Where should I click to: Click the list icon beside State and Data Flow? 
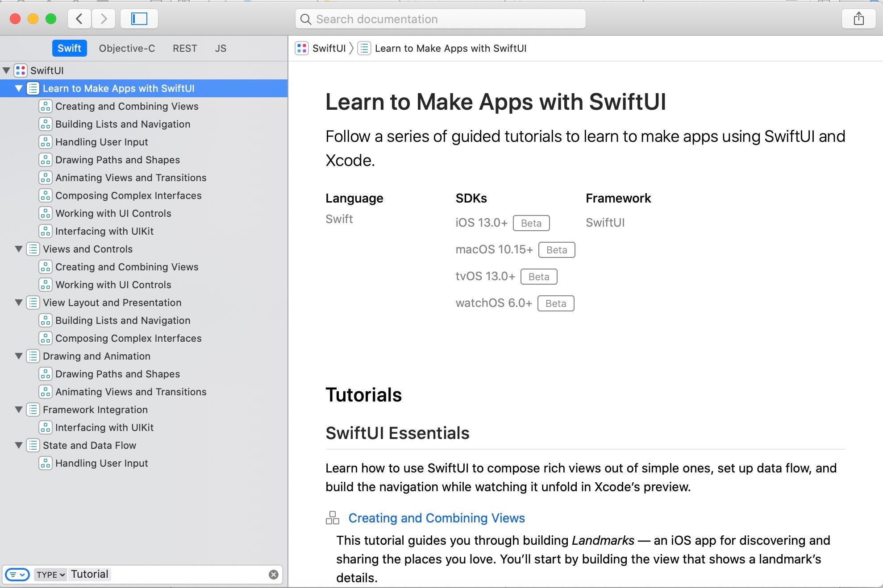(33, 445)
